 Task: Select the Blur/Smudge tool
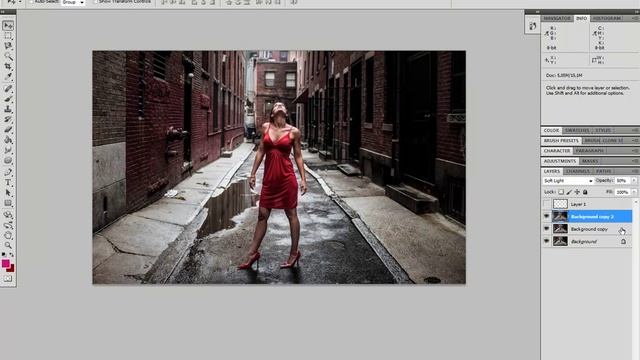[x=8, y=150]
